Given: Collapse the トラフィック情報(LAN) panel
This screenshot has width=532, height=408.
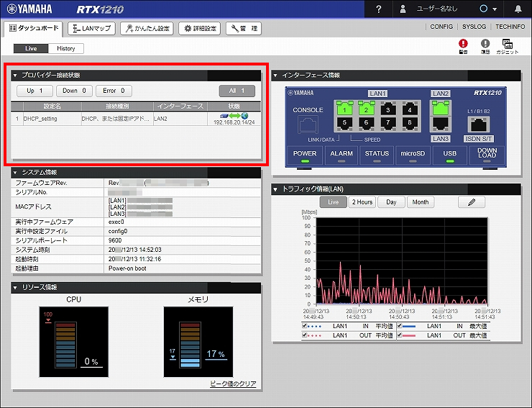Looking at the screenshot, I should pos(275,189).
